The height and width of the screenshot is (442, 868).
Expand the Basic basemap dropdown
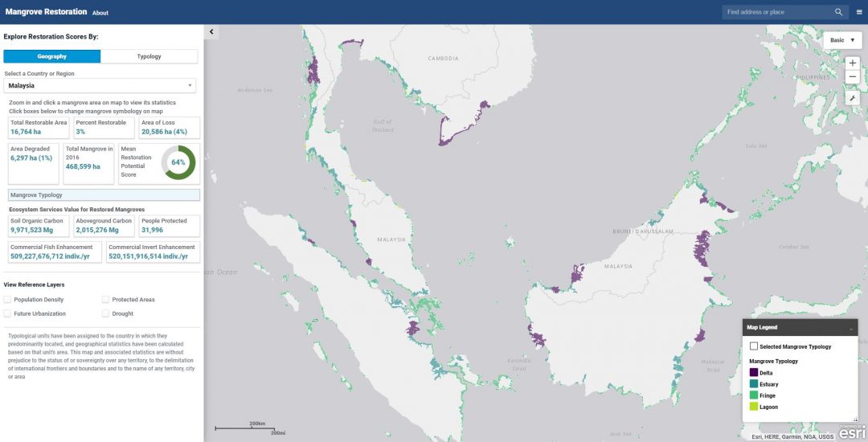(x=842, y=40)
